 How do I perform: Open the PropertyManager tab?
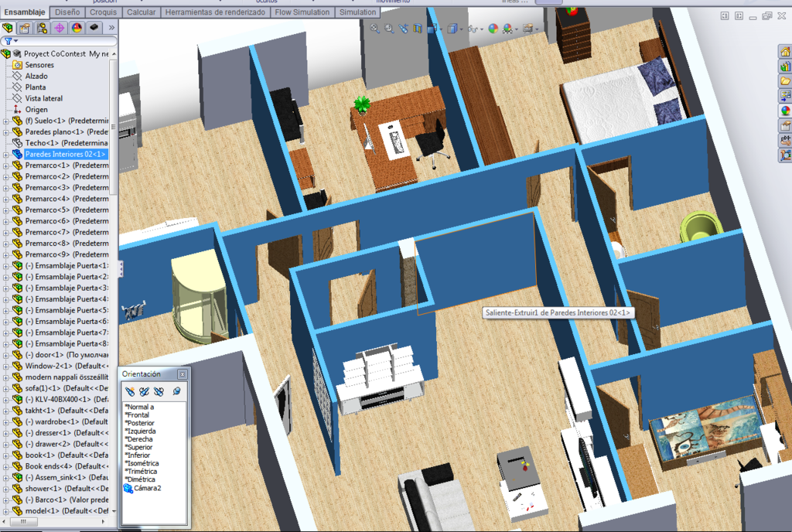tap(25, 28)
